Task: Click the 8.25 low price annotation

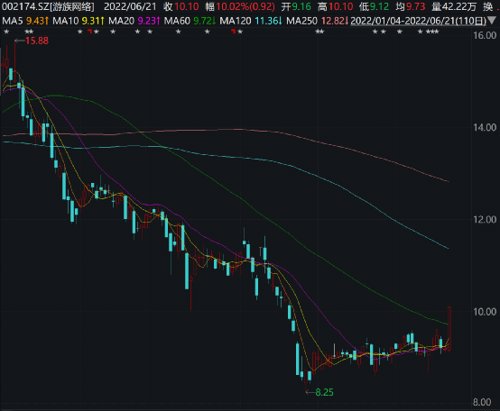Action: point(324,392)
